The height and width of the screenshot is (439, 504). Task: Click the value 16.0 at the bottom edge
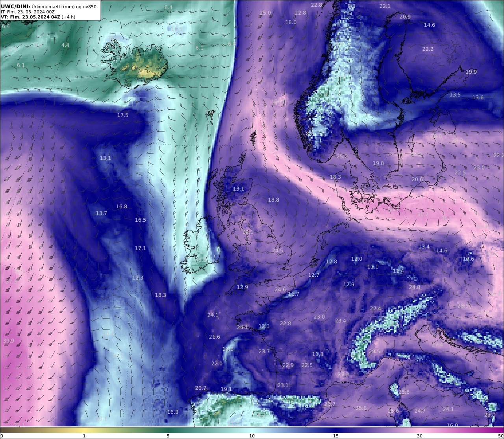[x=452, y=425]
